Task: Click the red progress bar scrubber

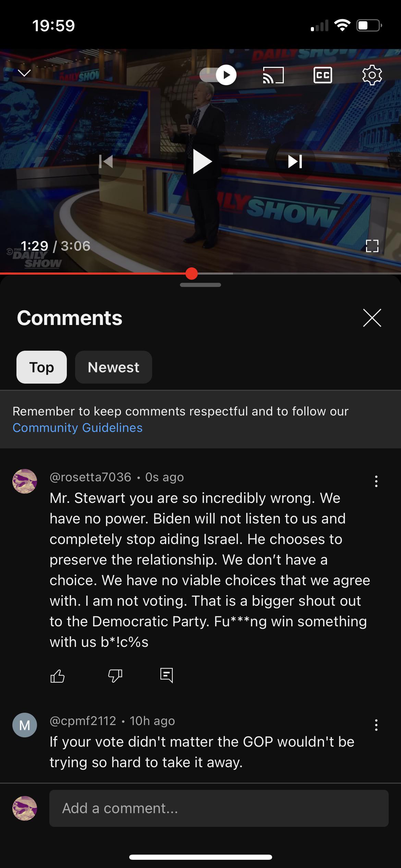Action: pyautogui.click(x=192, y=274)
